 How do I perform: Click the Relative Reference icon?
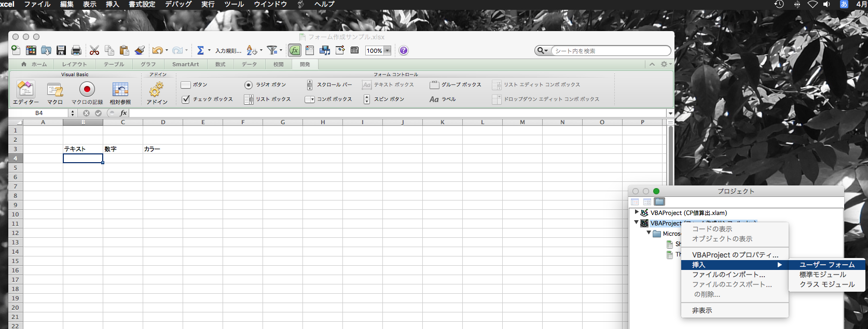pos(120,90)
